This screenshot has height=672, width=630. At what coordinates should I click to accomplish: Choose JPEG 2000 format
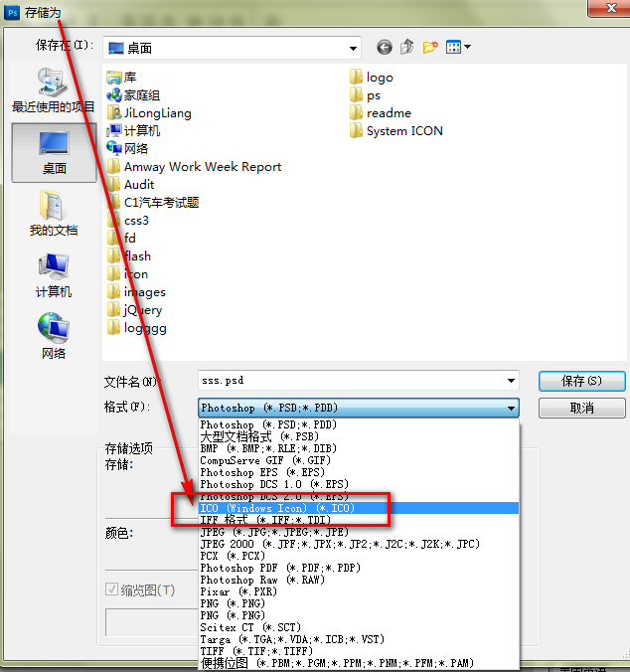click(359, 545)
